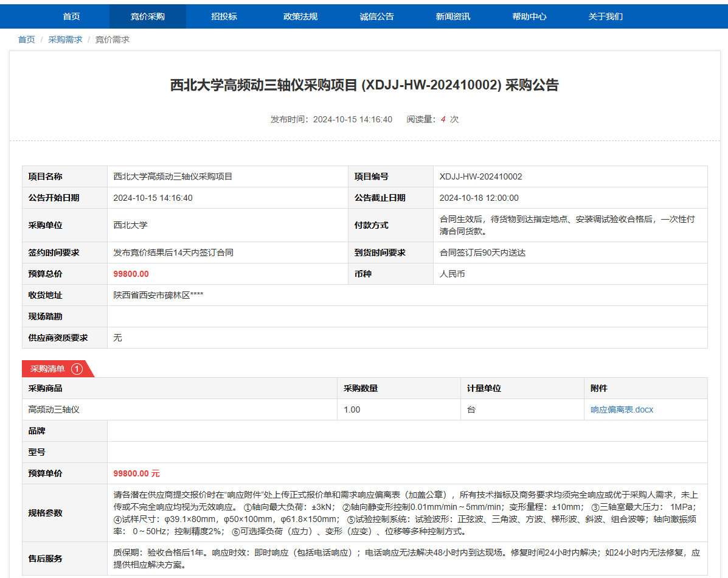Click the 首页 breadcrumb link
728x578 pixels.
coord(27,40)
